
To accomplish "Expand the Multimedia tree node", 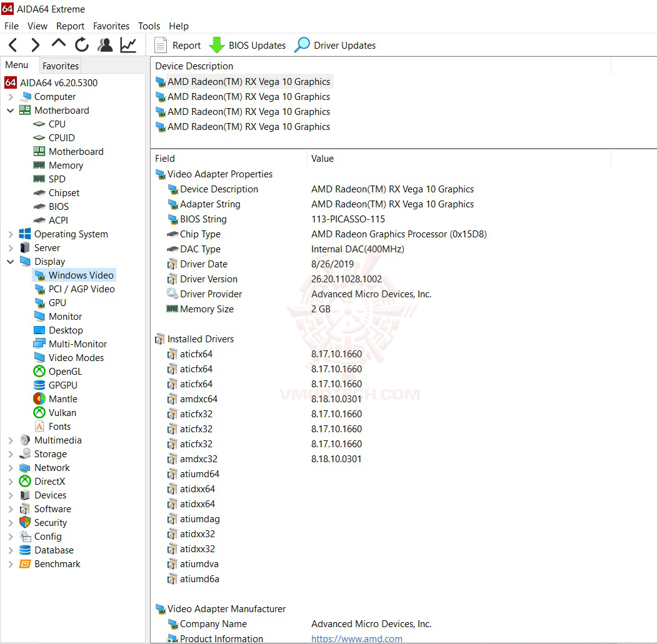I will coord(11,440).
